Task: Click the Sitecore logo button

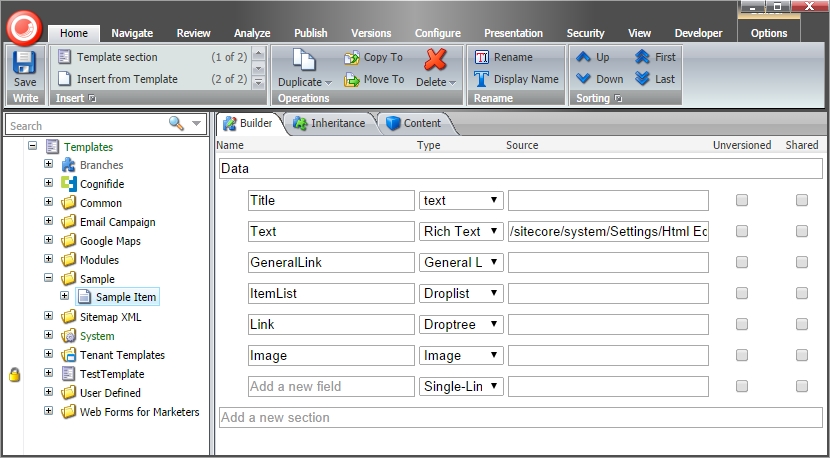Action: (x=24, y=28)
